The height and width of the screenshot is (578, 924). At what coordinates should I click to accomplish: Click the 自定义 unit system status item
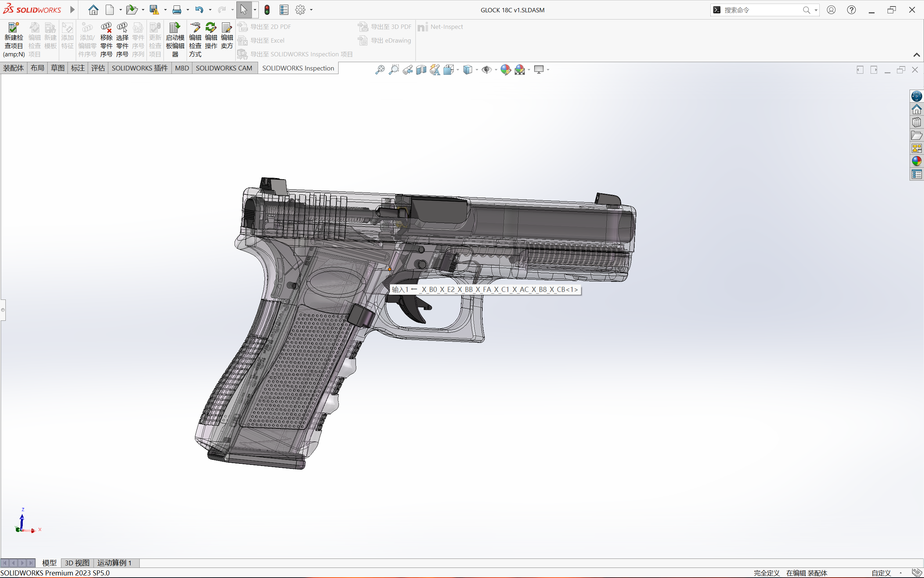[x=881, y=573]
